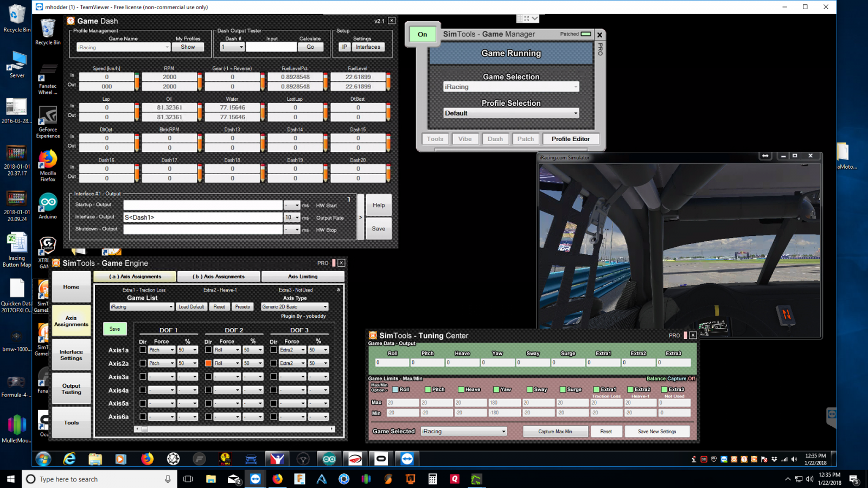Screen dimensions: 868x488
Task: Open Output Rate ms dropdown showing 10
Action: [x=292, y=217]
